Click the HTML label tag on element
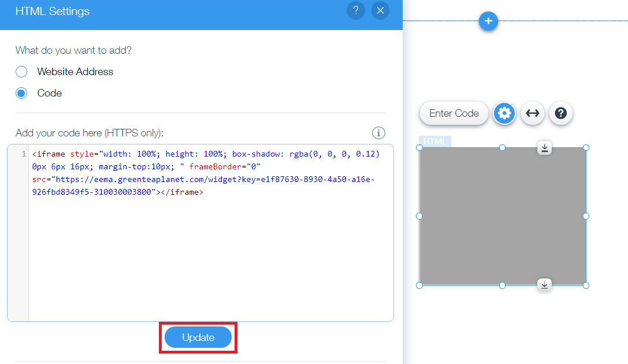Image resolution: width=628 pixels, height=364 pixels. click(435, 142)
